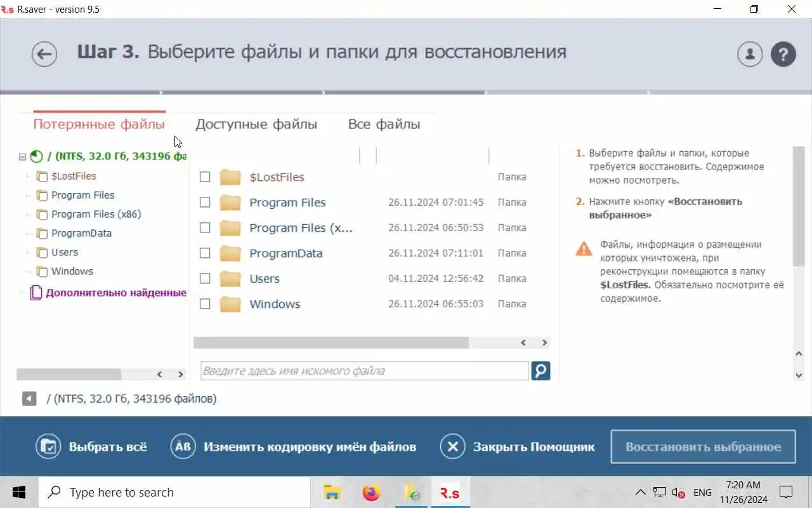The height and width of the screenshot is (508, 812).
Task: Click the Users folder icon in file list
Action: tap(230, 279)
